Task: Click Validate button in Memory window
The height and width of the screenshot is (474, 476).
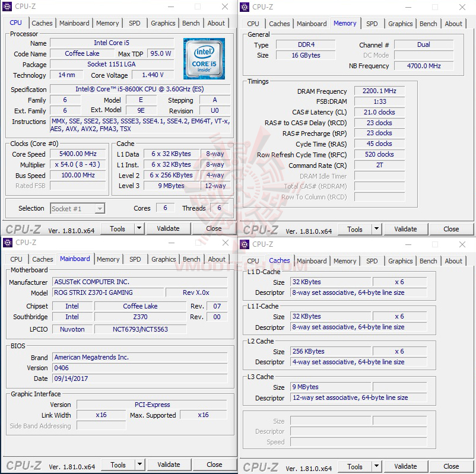Action: tap(405, 229)
